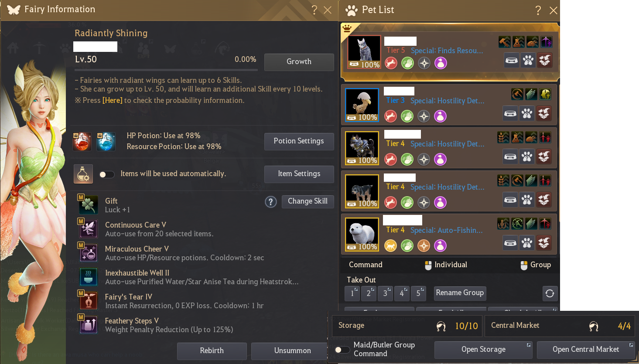Open Gift skill help question mark
The width and height of the screenshot is (639, 364).
[271, 202]
